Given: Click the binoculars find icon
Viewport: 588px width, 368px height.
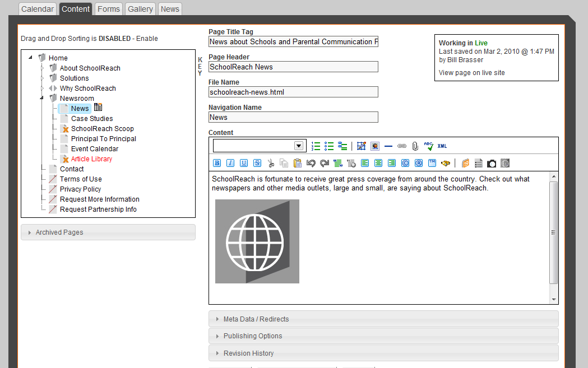Looking at the screenshot, I should pyautogui.click(x=446, y=163).
